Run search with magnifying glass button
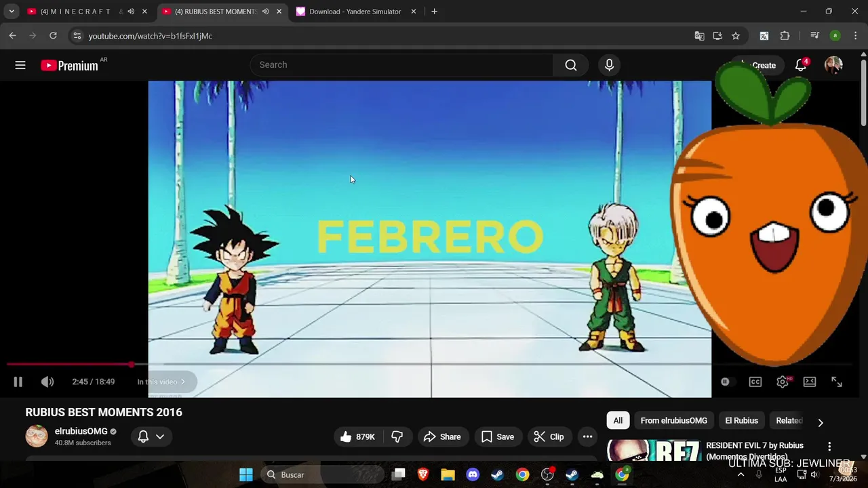The width and height of the screenshot is (868, 488). click(571, 65)
